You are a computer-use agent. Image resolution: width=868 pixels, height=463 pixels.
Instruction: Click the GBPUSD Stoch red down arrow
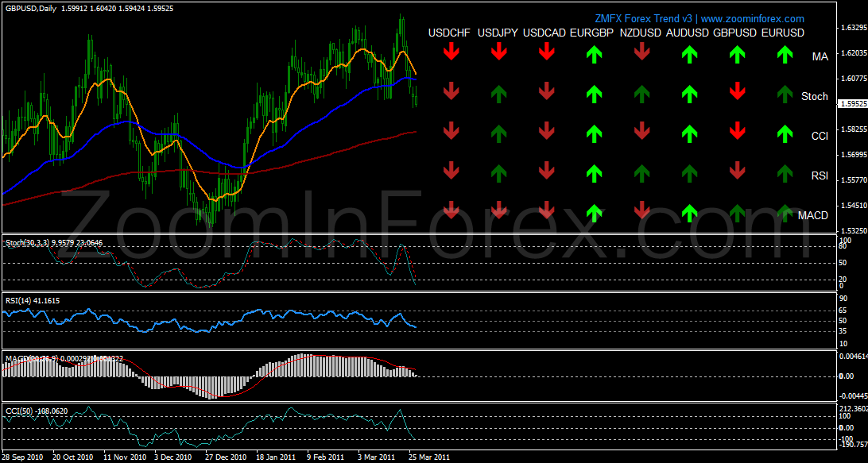click(x=737, y=92)
